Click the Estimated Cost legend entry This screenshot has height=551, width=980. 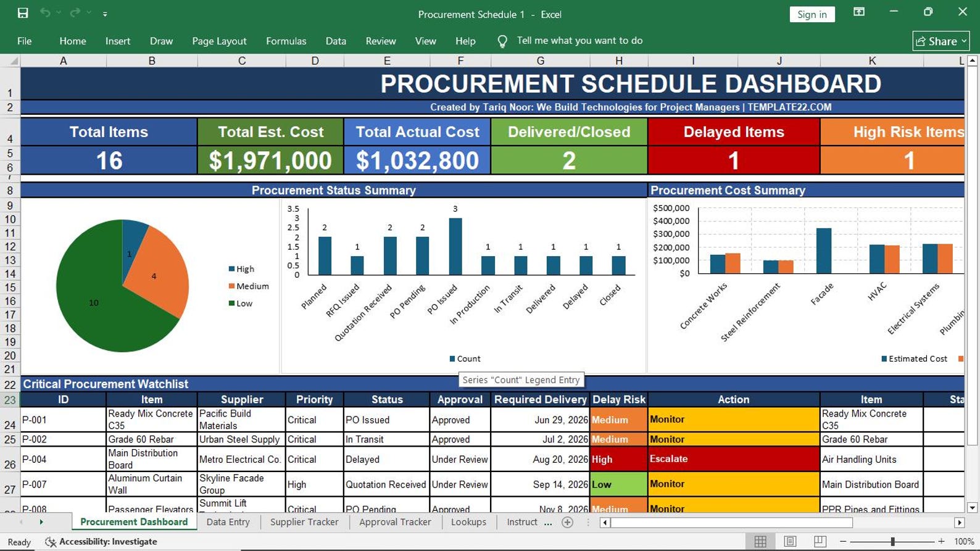tap(914, 358)
